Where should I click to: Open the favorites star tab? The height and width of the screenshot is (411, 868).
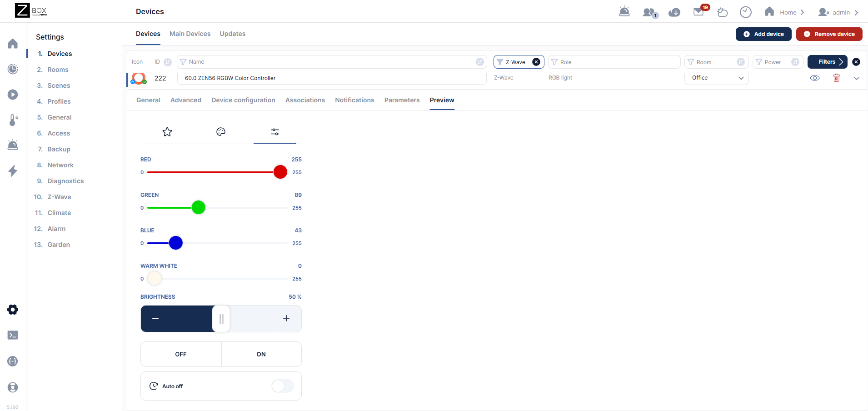click(167, 132)
